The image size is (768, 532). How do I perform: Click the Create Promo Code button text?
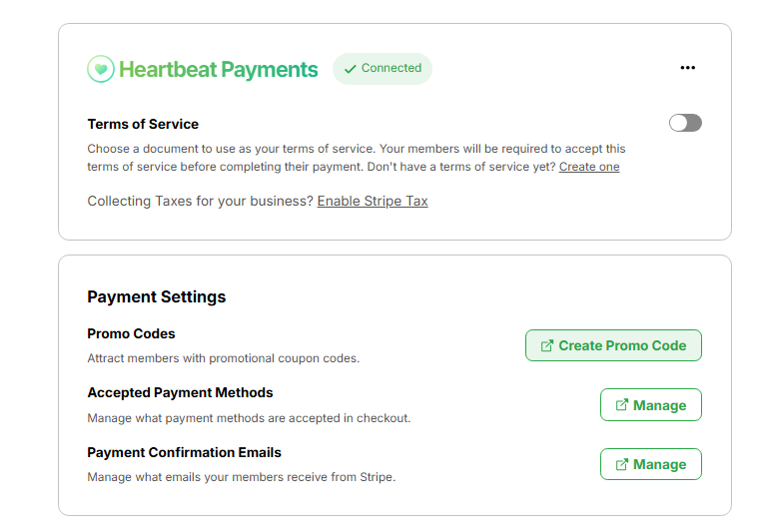point(622,345)
